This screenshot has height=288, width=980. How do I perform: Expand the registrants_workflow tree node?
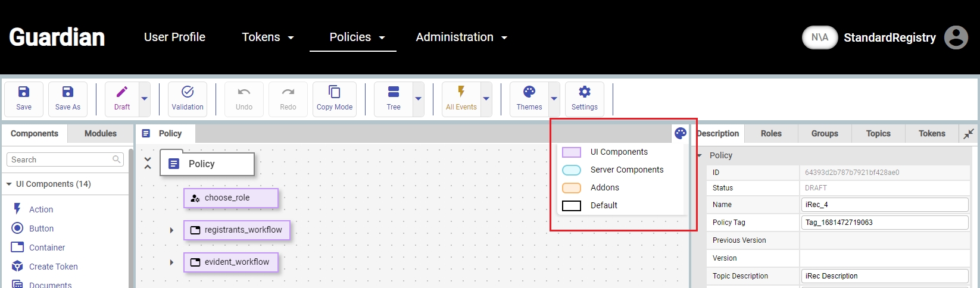coord(171,230)
